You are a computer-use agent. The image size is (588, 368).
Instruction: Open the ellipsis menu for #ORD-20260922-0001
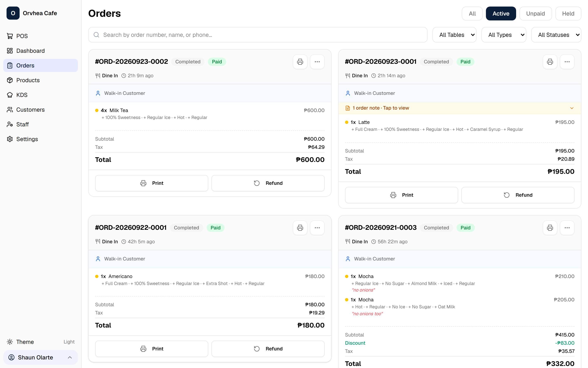click(317, 228)
